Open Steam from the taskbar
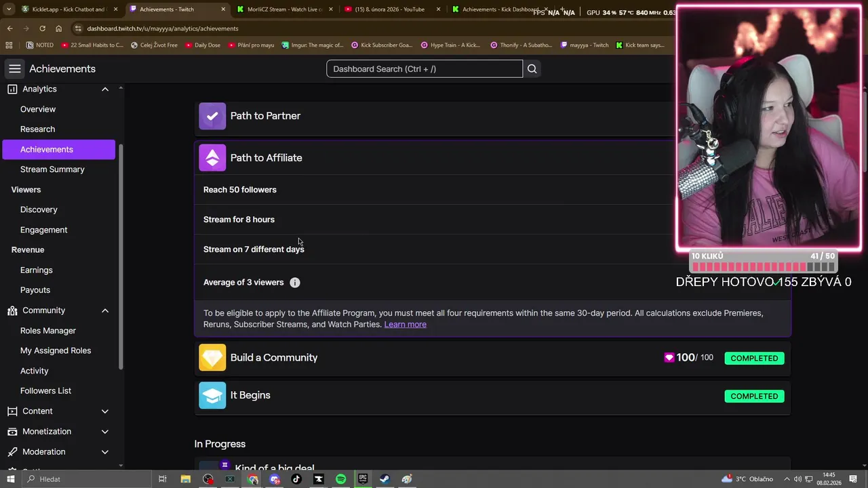Screen dimensions: 868x488 [x=384, y=479]
